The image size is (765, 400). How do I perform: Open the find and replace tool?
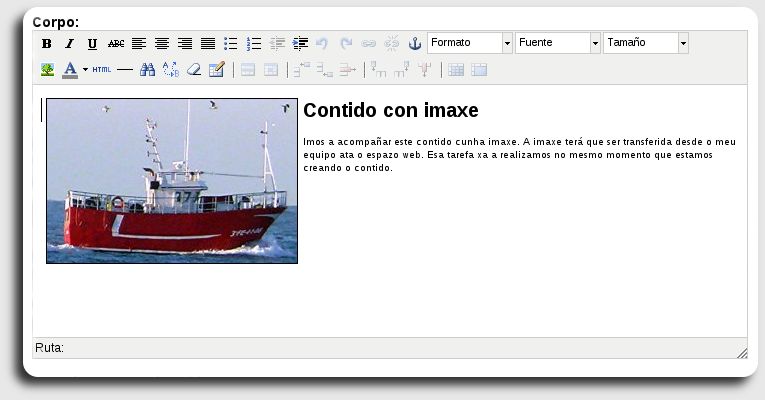(171, 70)
